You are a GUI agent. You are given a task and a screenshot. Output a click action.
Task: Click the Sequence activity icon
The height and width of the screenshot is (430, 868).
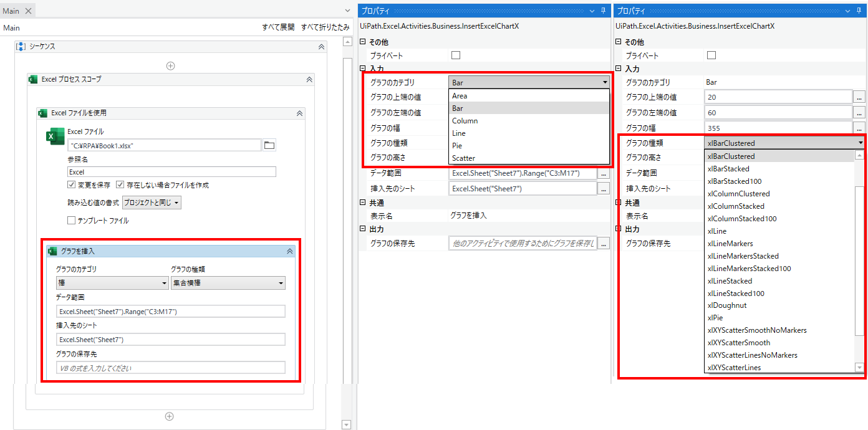click(x=21, y=47)
